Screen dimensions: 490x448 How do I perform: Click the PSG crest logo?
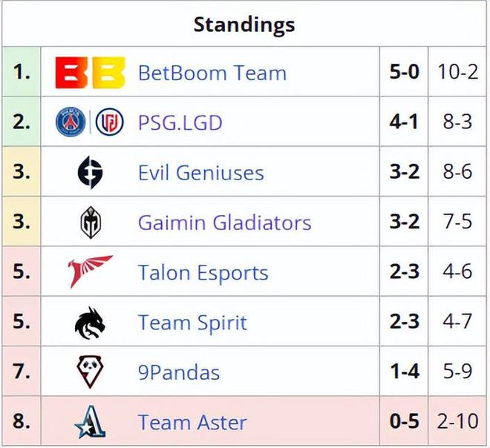[71, 122]
